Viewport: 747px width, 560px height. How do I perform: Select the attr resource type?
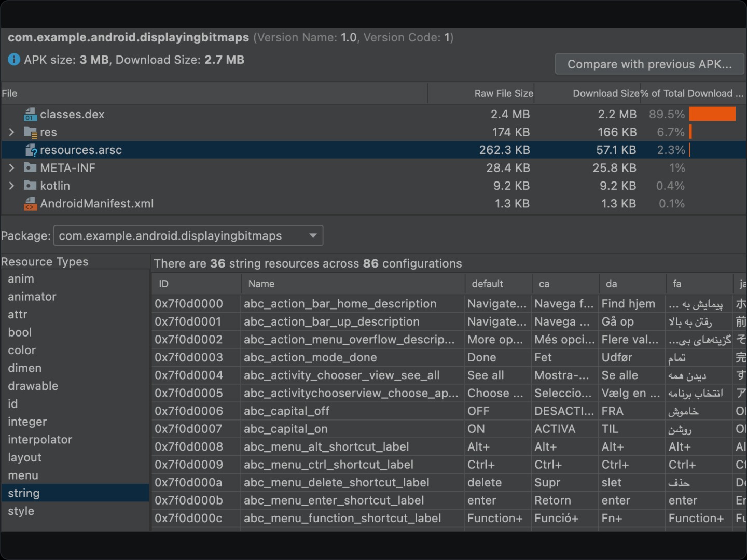click(x=75, y=314)
